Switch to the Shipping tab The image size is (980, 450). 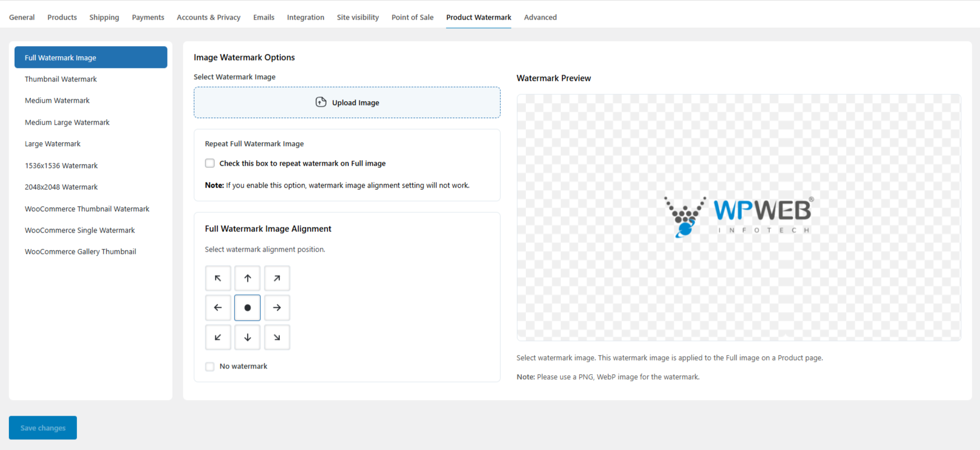coord(104,17)
